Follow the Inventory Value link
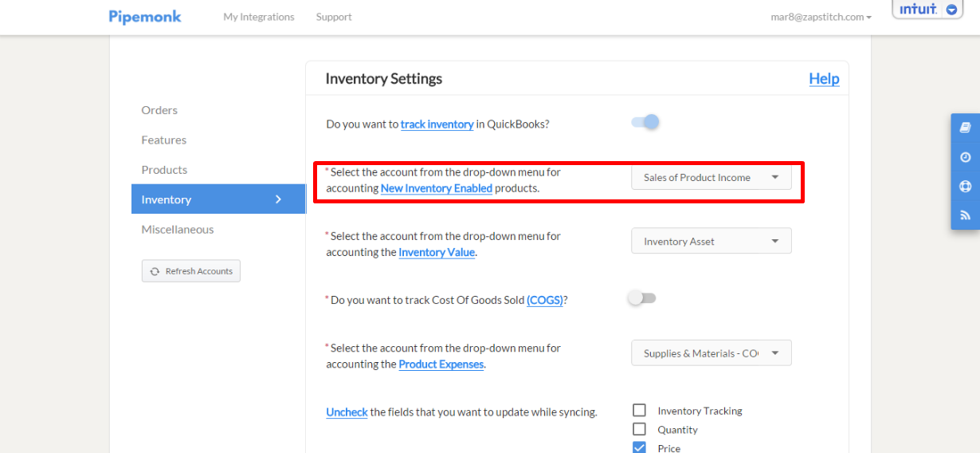 click(x=437, y=252)
